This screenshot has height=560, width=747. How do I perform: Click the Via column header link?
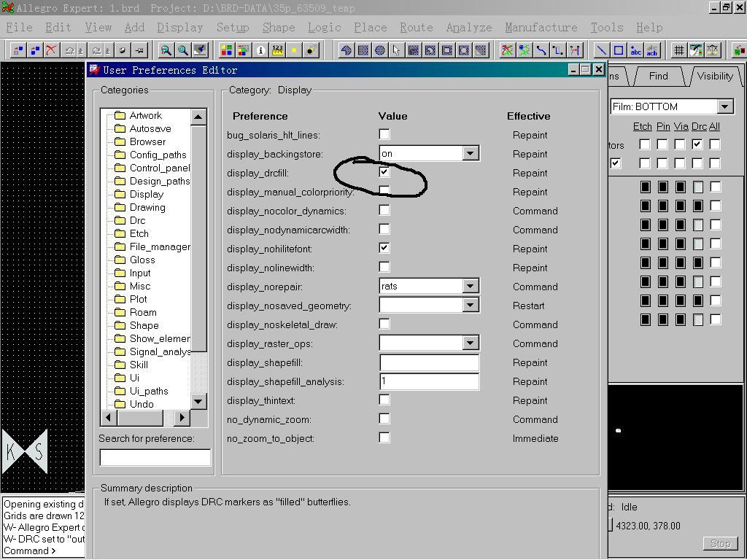coord(681,127)
